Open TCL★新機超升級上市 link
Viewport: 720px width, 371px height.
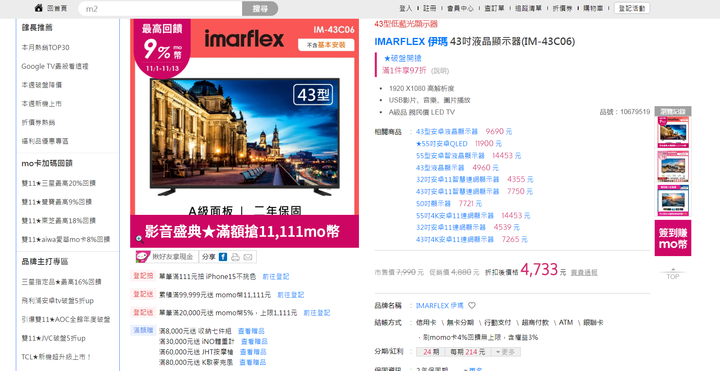coord(56,357)
